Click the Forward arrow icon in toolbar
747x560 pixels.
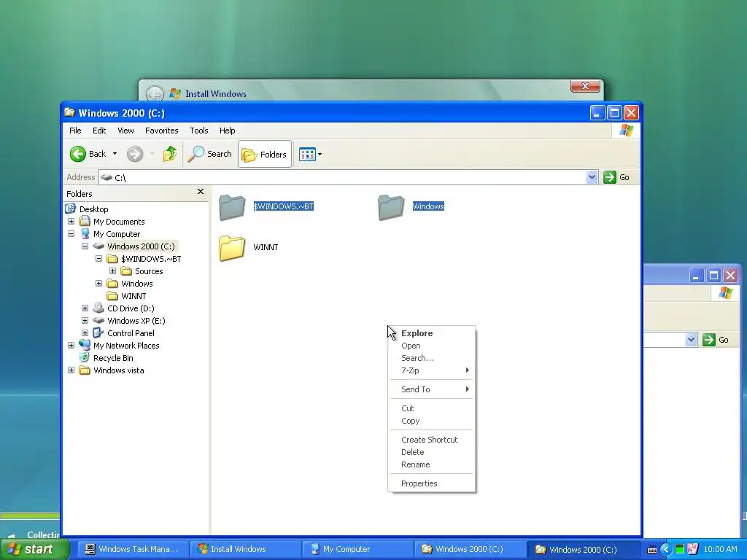point(135,154)
